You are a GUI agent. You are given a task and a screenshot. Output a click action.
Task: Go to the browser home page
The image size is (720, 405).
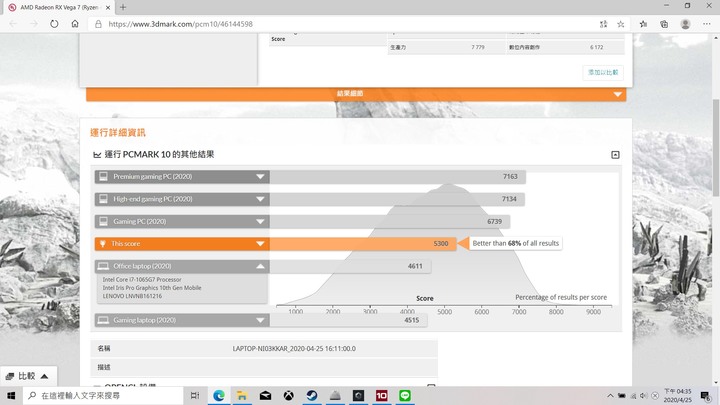click(x=75, y=24)
